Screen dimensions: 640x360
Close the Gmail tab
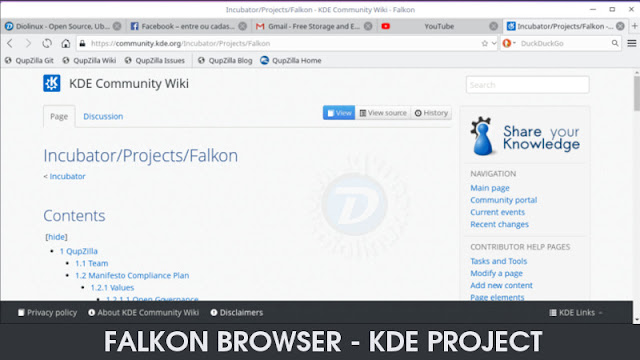[x=368, y=26]
